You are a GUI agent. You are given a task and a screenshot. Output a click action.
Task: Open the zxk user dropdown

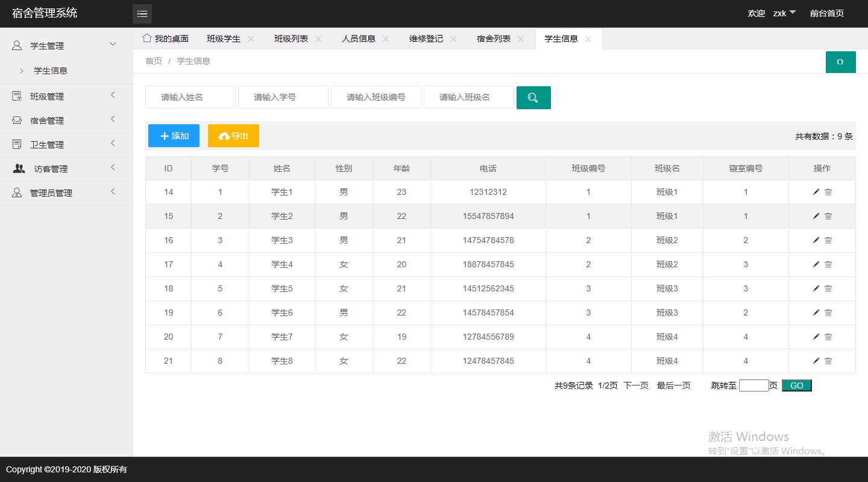pyautogui.click(x=783, y=13)
